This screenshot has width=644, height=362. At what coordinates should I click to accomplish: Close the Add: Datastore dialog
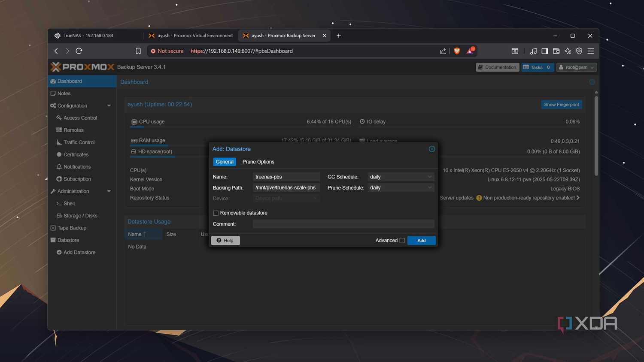coord(432,149)
